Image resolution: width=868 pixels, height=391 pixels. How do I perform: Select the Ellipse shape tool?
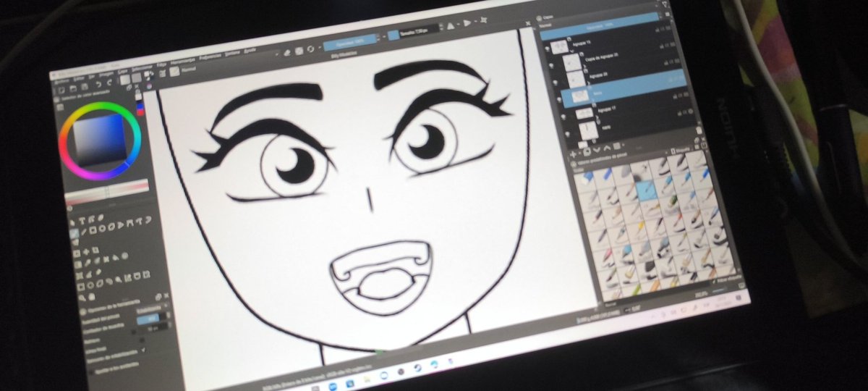coord(102,229)
